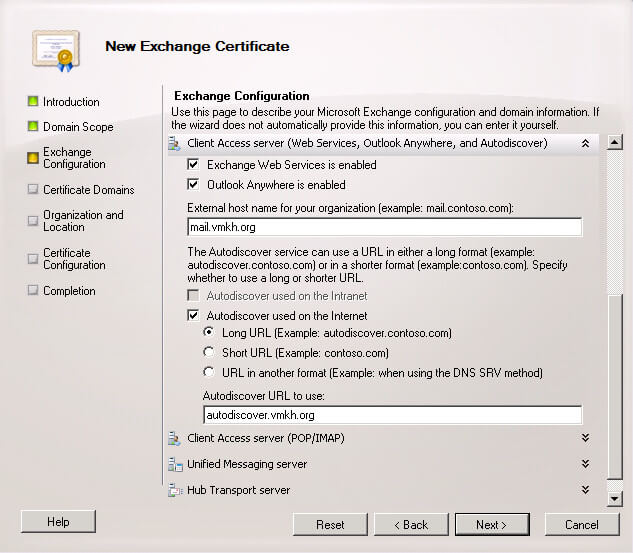Click the yellow Exchange Configuration step indicator

[33, 158]
